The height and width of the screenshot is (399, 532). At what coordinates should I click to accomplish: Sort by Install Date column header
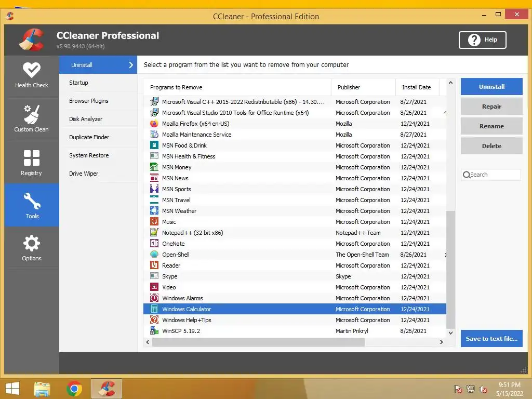417,87
